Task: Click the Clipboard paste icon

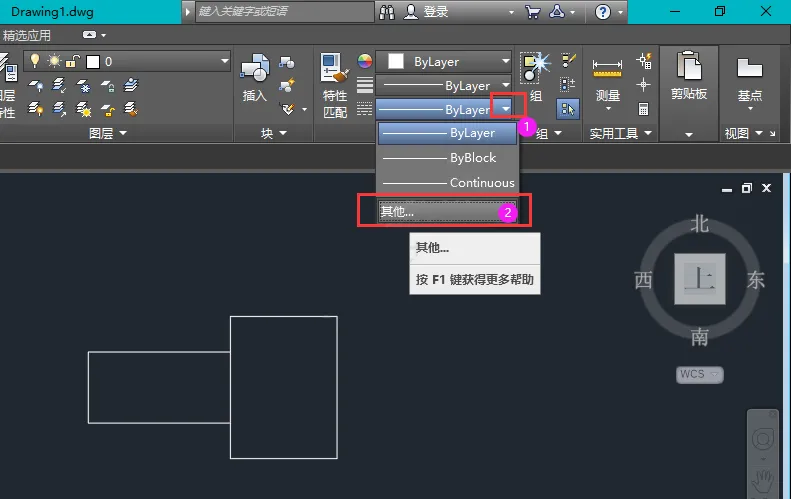Action: point(689,66)
